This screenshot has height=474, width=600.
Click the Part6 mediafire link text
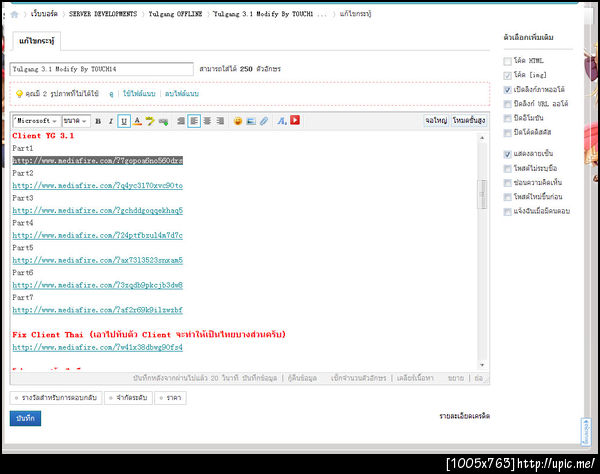point(98,285)
